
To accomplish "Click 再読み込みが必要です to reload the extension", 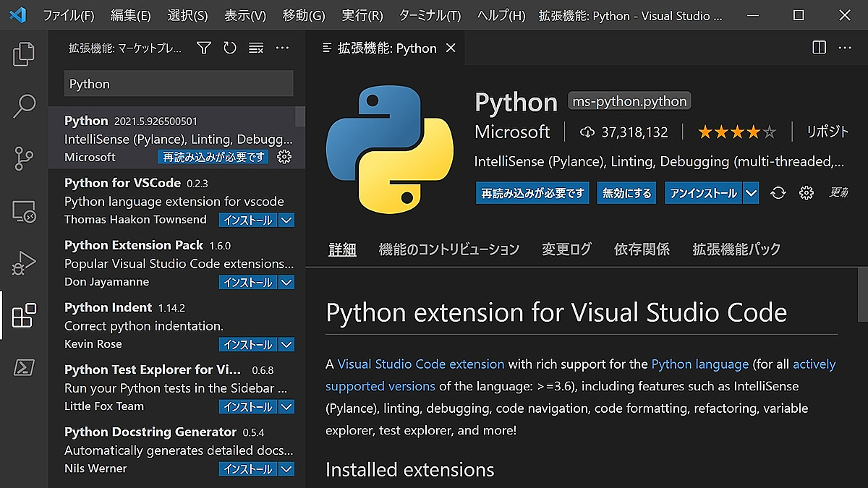I will 532,193.
